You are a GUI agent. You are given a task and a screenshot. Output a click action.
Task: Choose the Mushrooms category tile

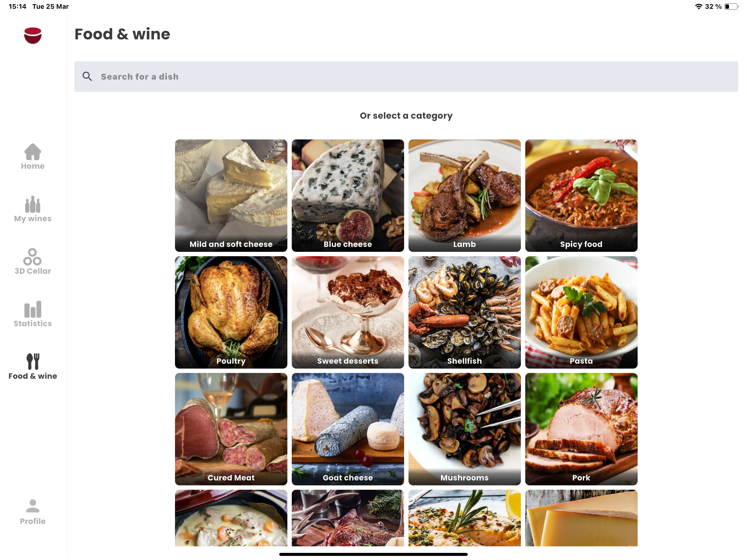(464, 429)
